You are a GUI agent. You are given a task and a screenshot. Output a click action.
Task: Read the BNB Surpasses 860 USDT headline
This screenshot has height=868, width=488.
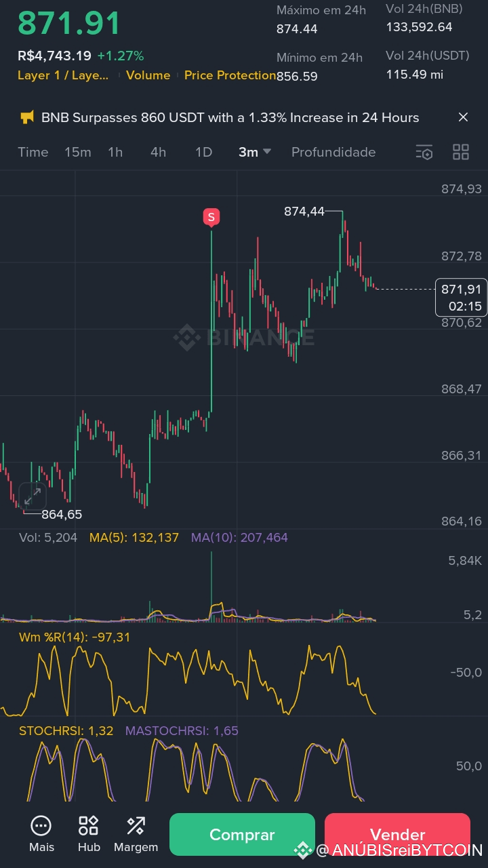230,117
